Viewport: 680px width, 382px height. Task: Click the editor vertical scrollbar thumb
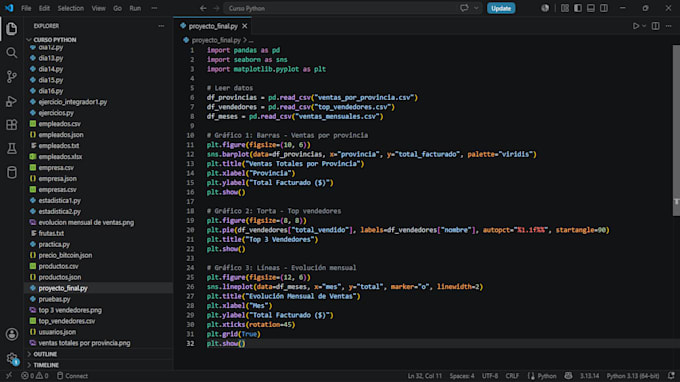676,130
